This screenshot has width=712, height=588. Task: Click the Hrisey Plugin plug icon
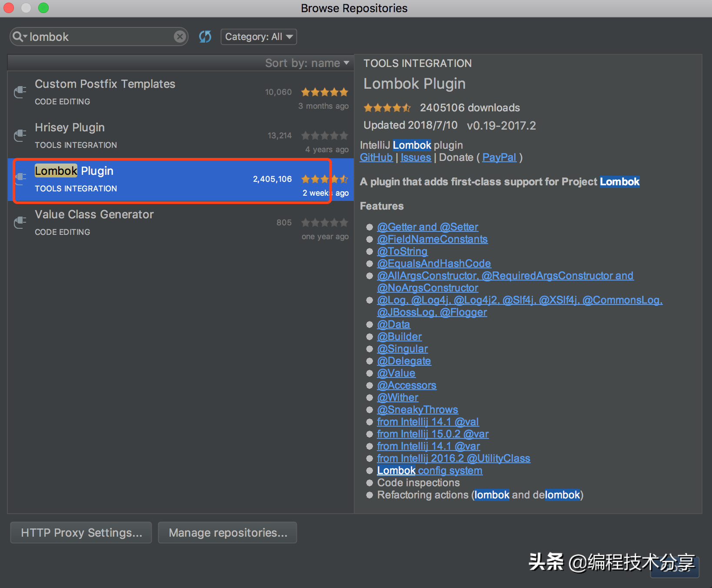20,135
